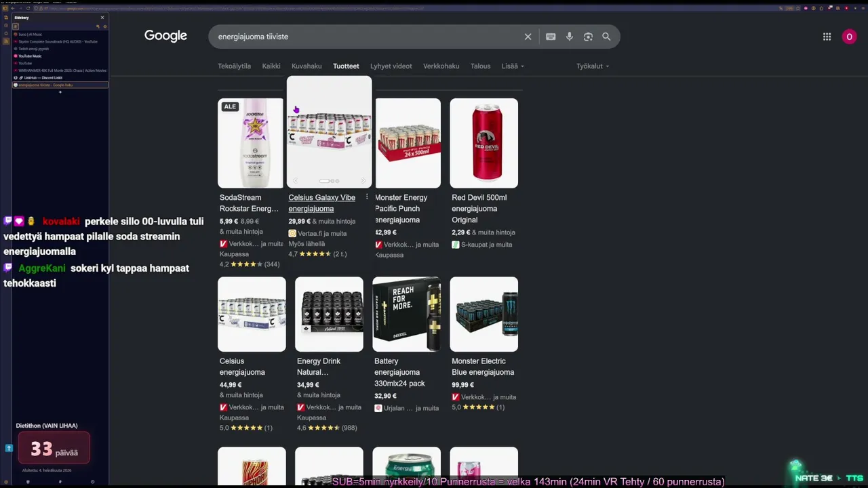Open Celsius Galaxy Vibe energiajuoma link

(322, 203)
